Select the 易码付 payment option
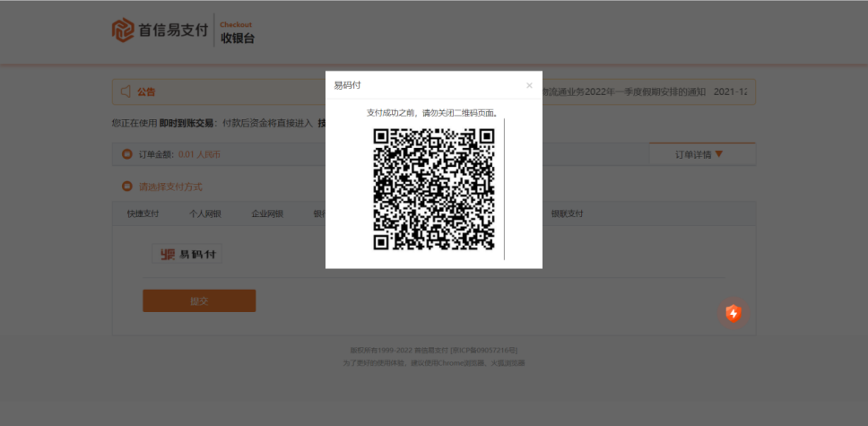This screenshot has height=426, width=868. [x=187, y=255]
